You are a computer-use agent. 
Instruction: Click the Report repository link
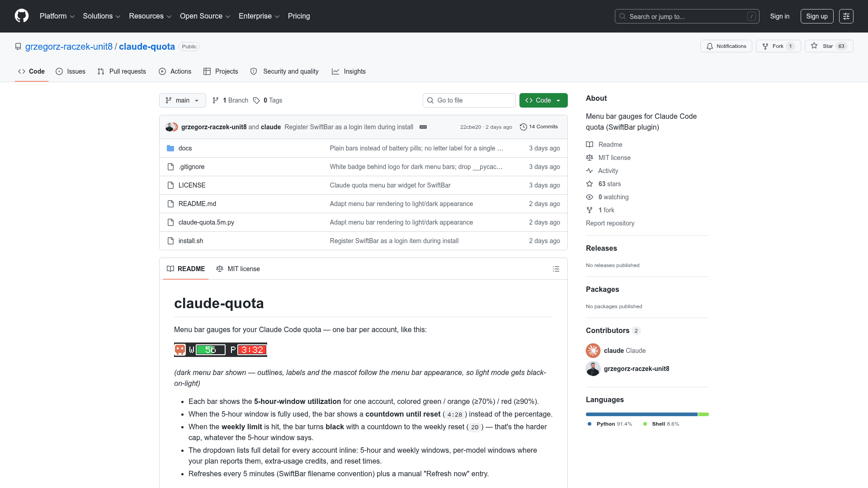tap(610, 223)
